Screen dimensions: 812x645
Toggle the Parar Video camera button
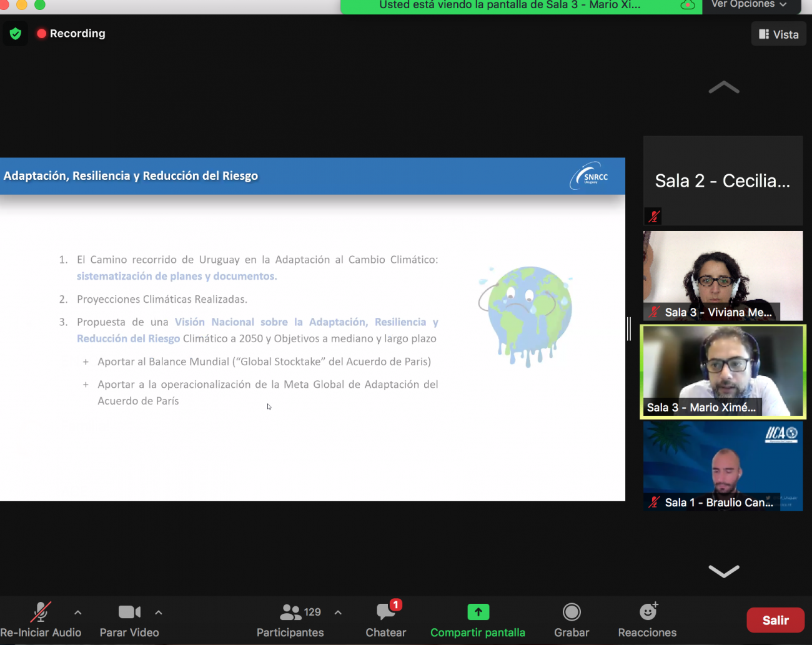tap(129, 612)
